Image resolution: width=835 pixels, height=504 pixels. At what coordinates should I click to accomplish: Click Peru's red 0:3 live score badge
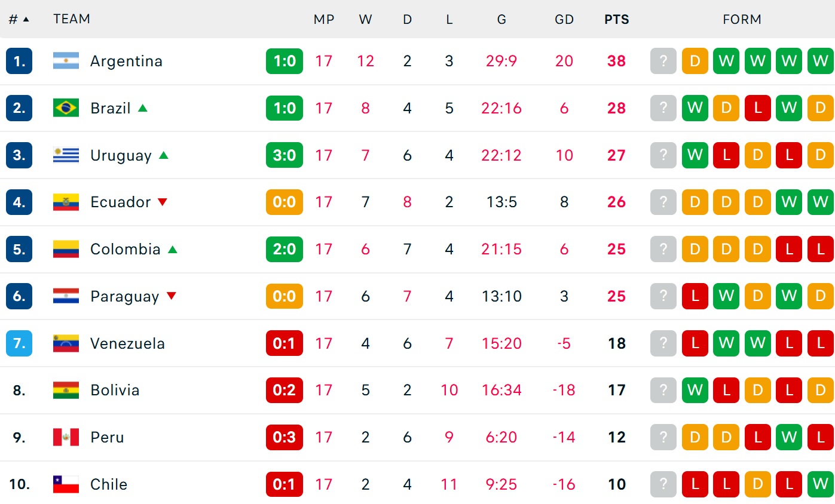pos(285,437)
